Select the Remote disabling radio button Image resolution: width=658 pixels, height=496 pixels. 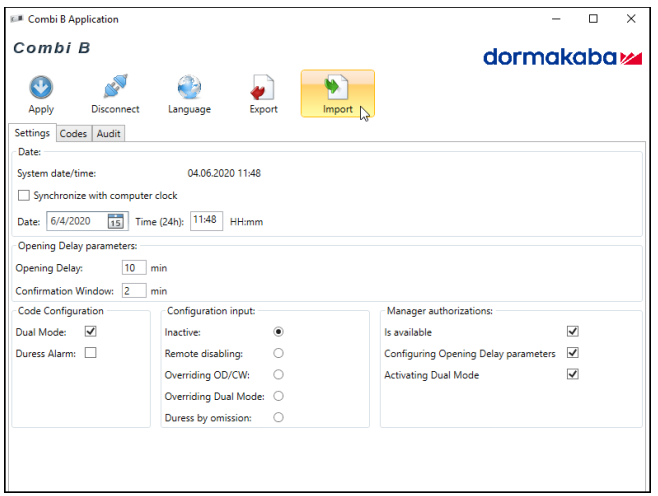278,353
